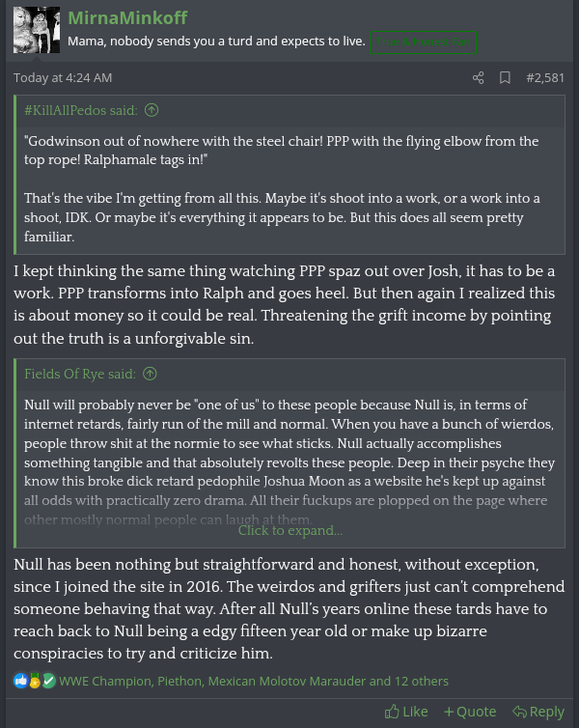Click the True & Honest Fan badge
Image resolution: width=579 pixels, height=728 pixels.
pyautogui.click(x=423, y=42)
